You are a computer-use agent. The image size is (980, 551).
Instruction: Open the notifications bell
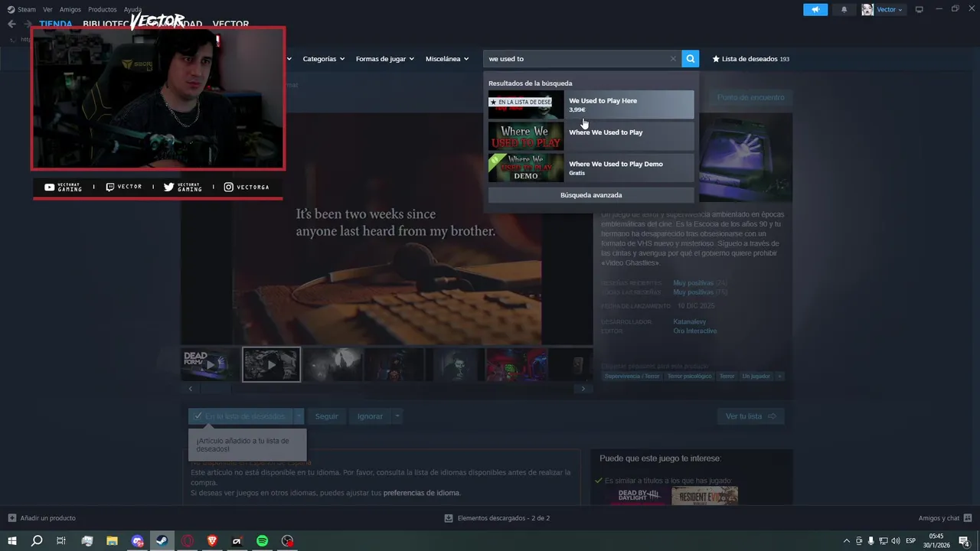[x=844, y=9]
